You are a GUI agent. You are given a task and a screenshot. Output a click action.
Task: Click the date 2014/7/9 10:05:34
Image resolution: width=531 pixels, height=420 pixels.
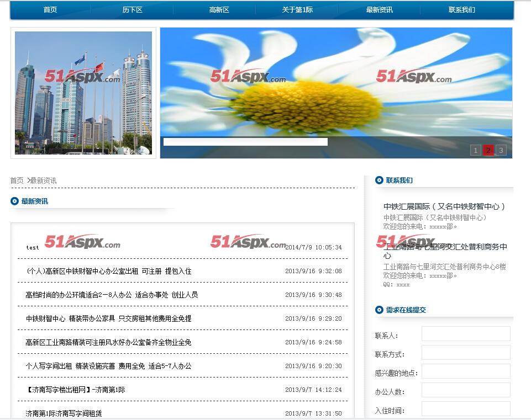pyautogui.click(x=314, y=248)
